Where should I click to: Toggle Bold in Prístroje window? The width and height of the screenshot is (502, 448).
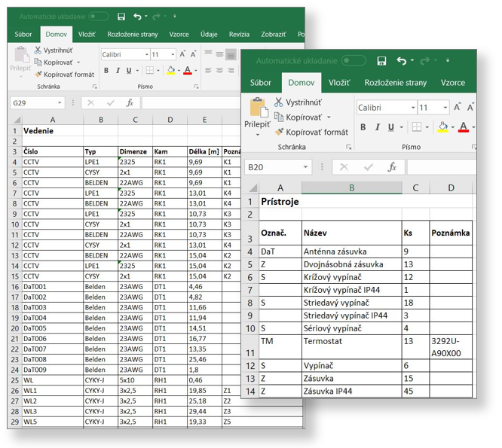[x=363, y=127]
